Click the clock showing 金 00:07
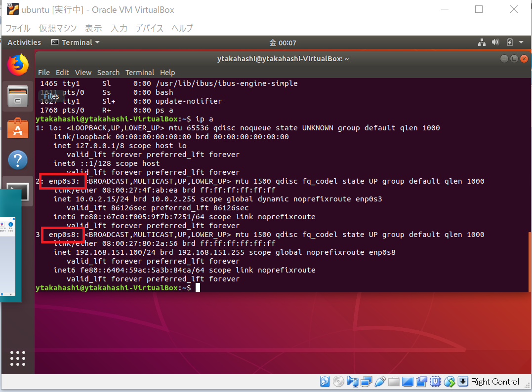 pyautogui.click(x=283, y=42)
